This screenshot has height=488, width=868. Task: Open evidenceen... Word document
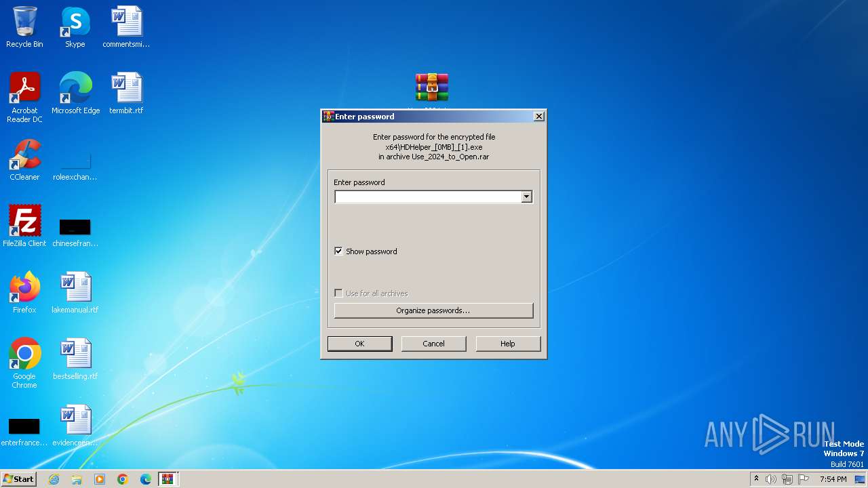coord(75,425)
